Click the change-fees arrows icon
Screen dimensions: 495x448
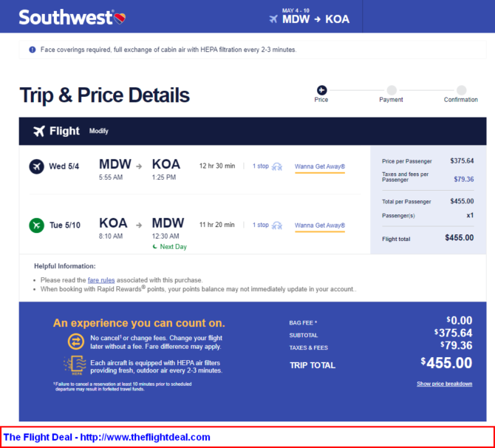[x=76, y=342]
